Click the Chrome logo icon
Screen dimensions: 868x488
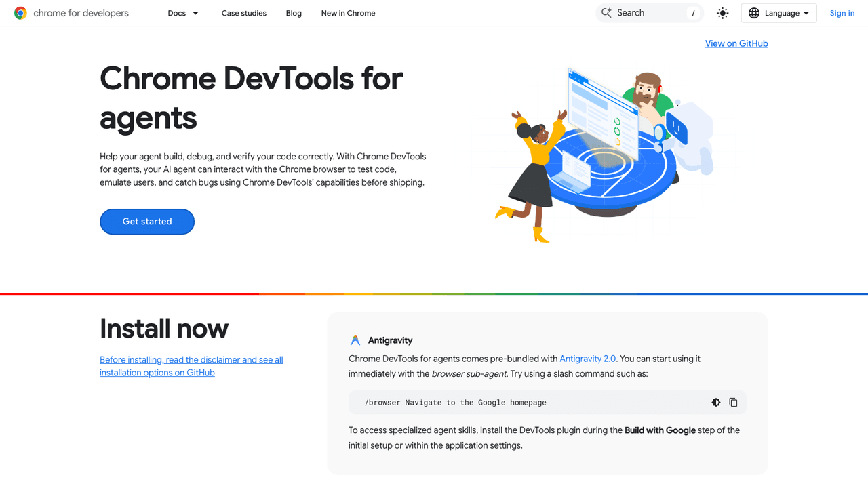click(20, 13)
